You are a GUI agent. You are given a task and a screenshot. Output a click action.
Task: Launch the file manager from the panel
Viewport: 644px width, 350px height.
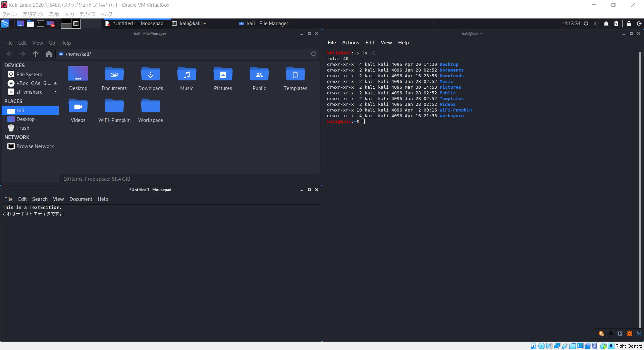coord(31,24)
